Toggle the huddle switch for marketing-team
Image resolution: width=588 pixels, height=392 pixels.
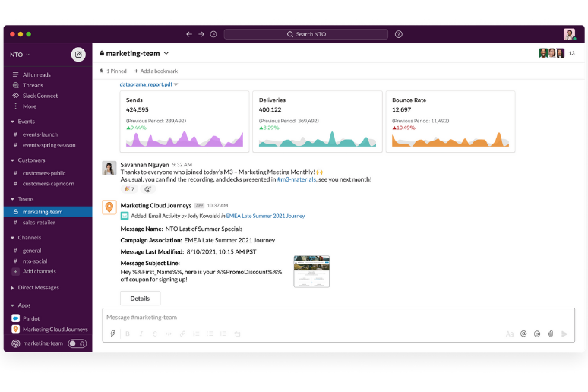(77, 343)
